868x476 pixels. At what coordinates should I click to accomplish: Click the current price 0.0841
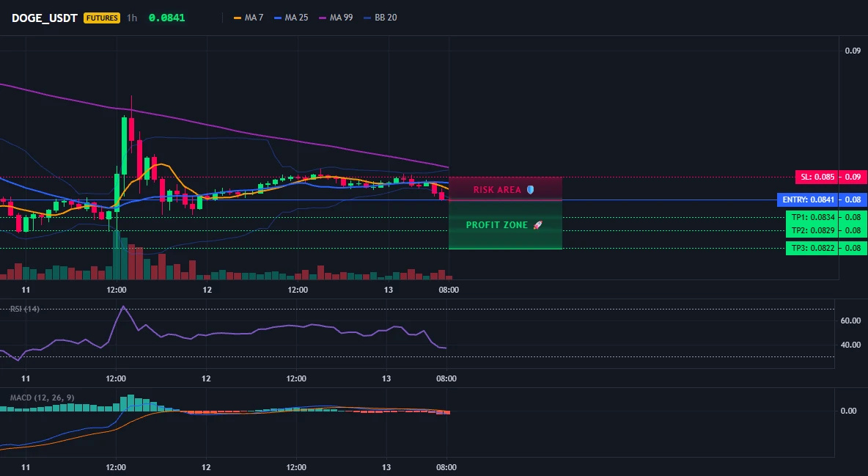click(166, 18)
